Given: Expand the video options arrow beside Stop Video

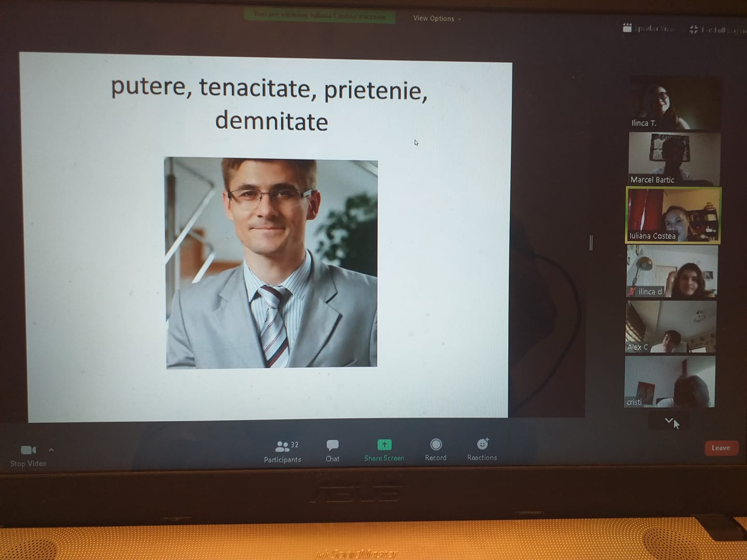Looking at the screenshot, I should (x=51, y=450).
